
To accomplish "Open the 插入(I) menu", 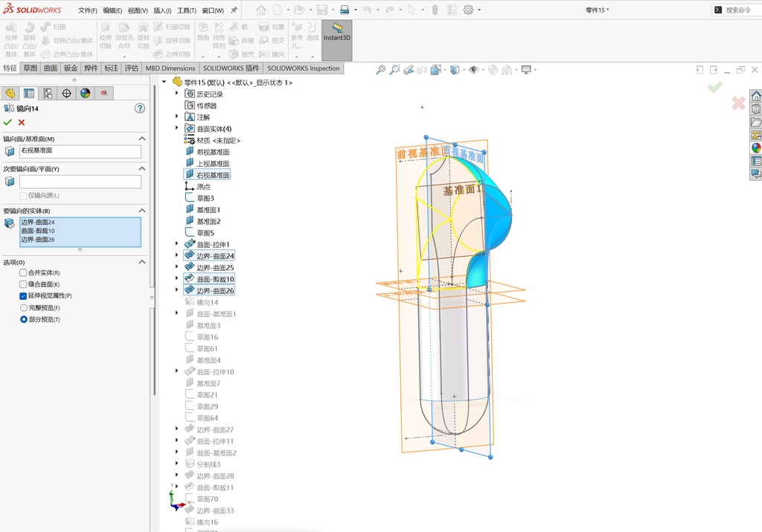I will pos(162,10).
